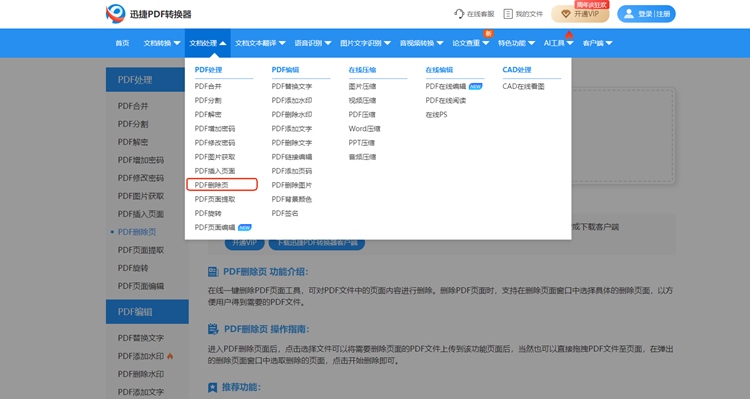Click PDF解密 in the left sidebar
This screenshot has height=399, width=750.
(x=133, y=142)
